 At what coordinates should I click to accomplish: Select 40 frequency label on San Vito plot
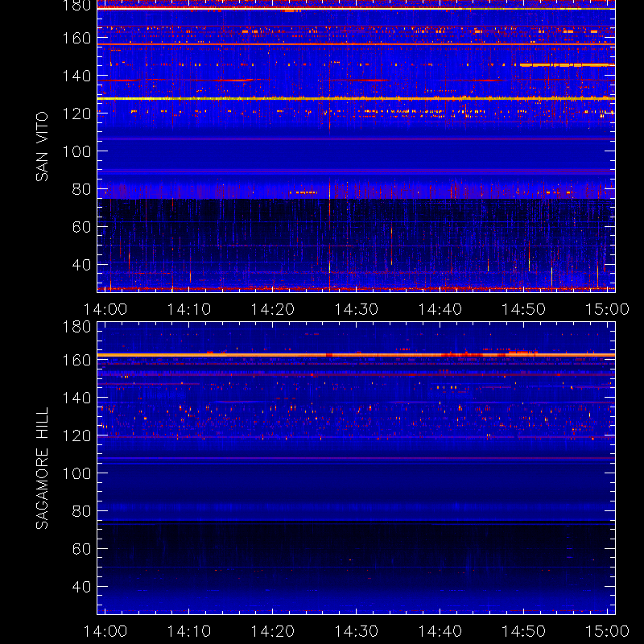[x=81, y=265]
